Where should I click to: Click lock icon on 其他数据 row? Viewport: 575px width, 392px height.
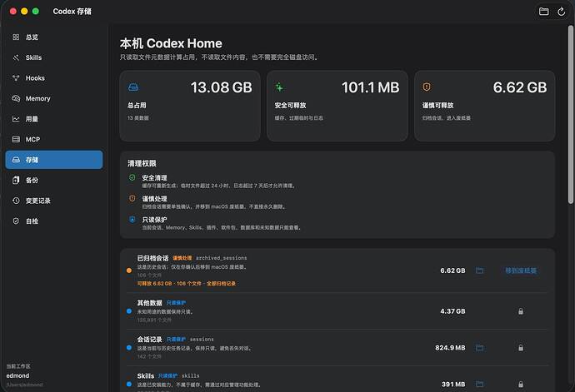520,311
